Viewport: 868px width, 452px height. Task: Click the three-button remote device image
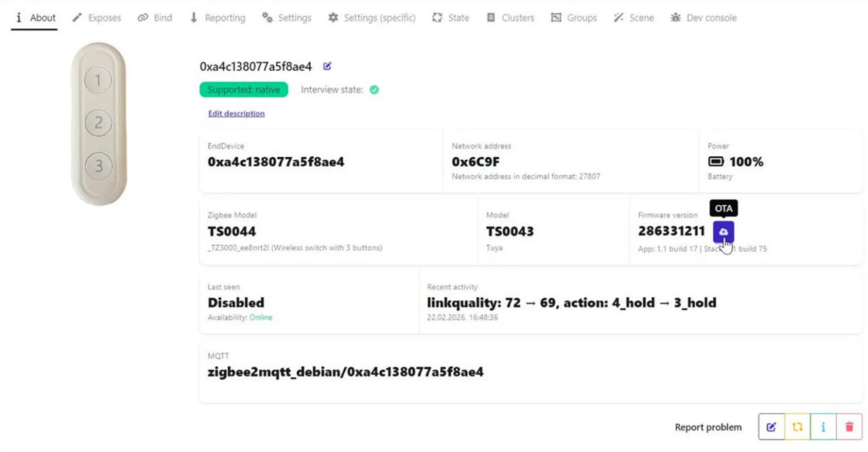pyautogui.click(x=99, y=124)
